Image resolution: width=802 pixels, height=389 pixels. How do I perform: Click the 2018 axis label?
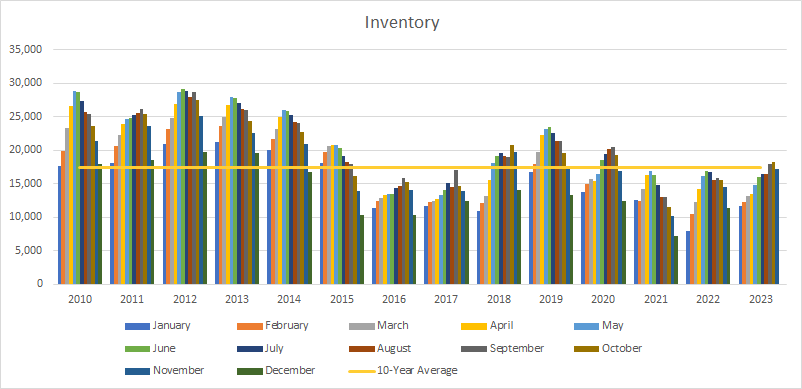tap(499, 300)
